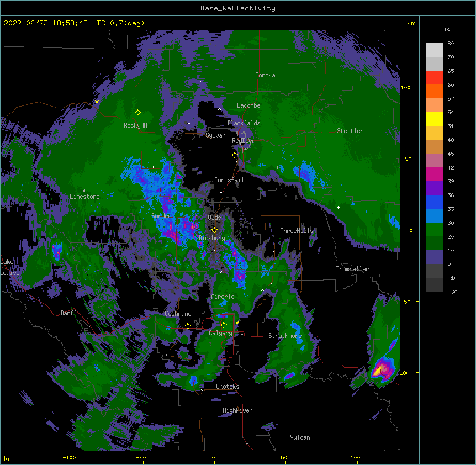This screenshot has height=465, width=476.
Task: Click the Banff label
Action: click(x=68, y=313)
